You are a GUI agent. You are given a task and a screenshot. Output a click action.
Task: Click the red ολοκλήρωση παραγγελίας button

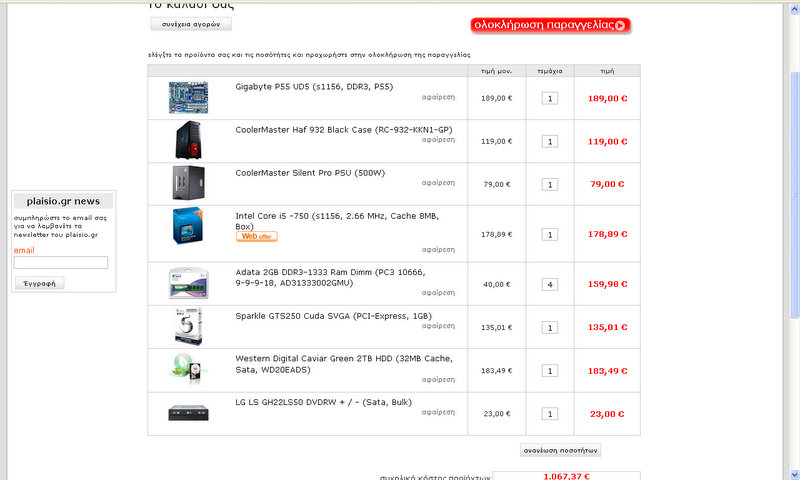[x=551, y=25]
